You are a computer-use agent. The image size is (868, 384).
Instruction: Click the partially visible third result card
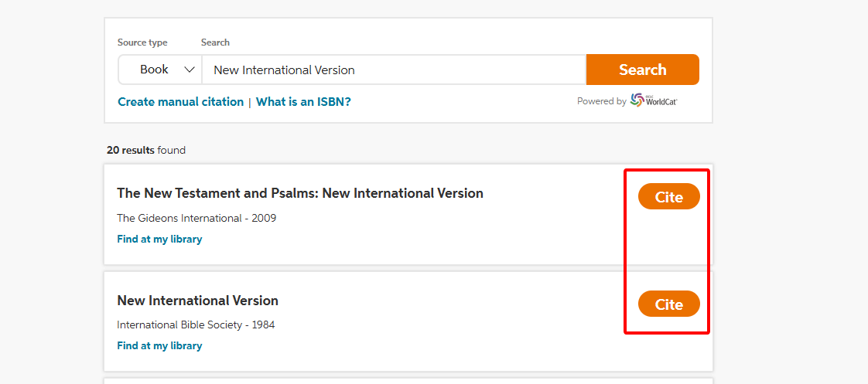coord(408,380)
